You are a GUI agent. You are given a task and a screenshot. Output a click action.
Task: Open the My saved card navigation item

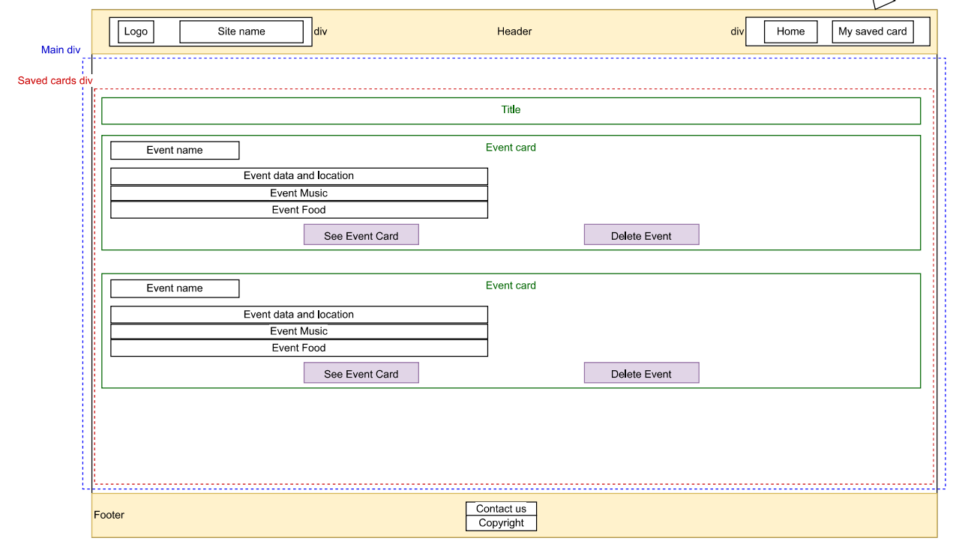point(873,31)
